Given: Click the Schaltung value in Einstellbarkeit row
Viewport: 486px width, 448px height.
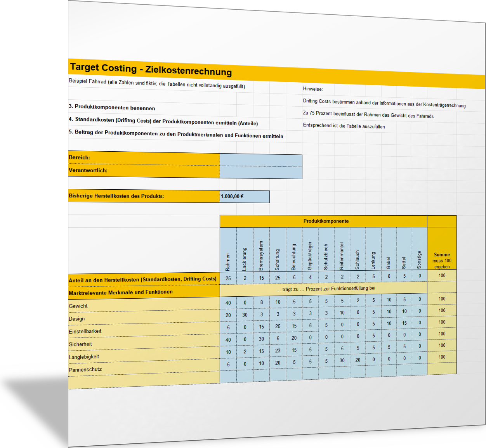Looking at the screenshot, I should tap(278, 326).
